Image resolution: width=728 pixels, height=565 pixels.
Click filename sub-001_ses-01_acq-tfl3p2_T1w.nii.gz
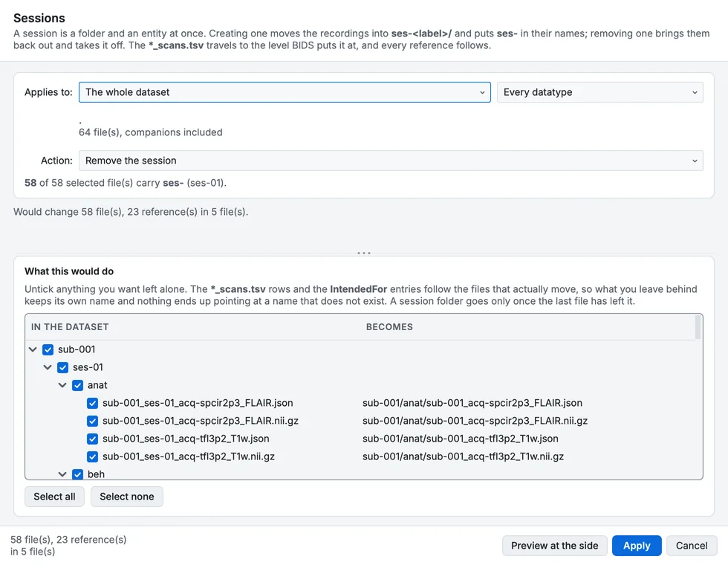(189, 456)
